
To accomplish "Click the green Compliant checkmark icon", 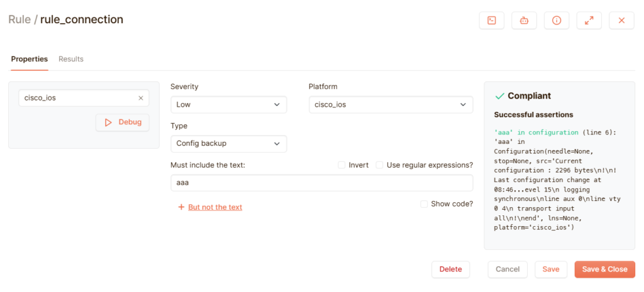I will click(x=500, y=96).
